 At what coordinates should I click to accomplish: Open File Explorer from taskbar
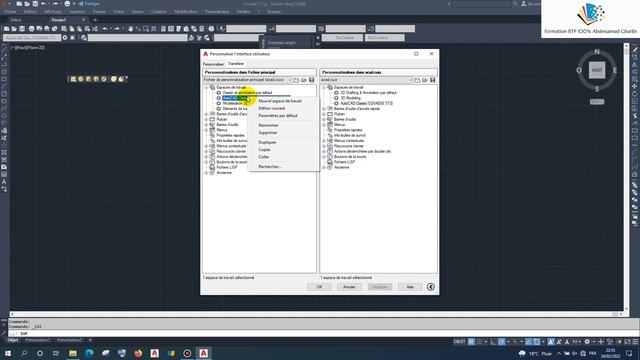[x=73, y=353]
